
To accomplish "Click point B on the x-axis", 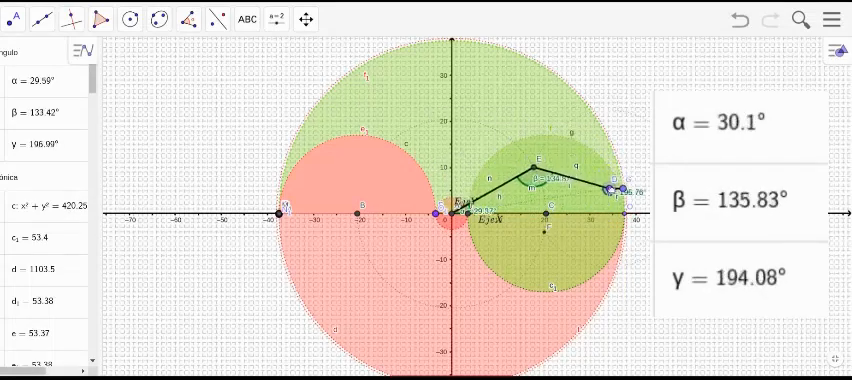I will pyautogui.click(x=357, y=214).
